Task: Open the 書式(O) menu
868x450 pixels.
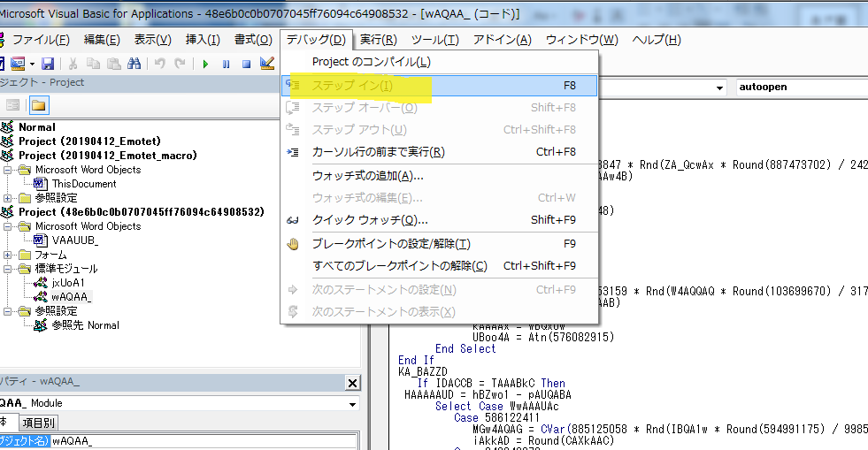Action: pos(253,40)
